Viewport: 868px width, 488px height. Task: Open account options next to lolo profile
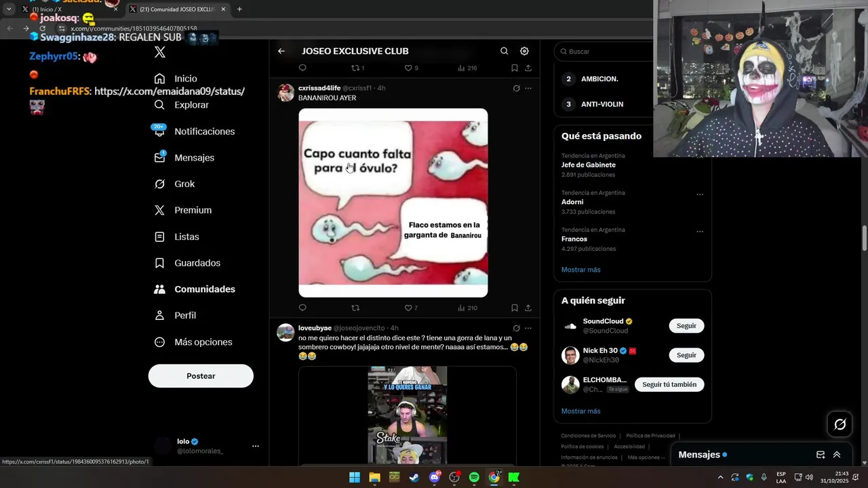[x=256, y=446]
